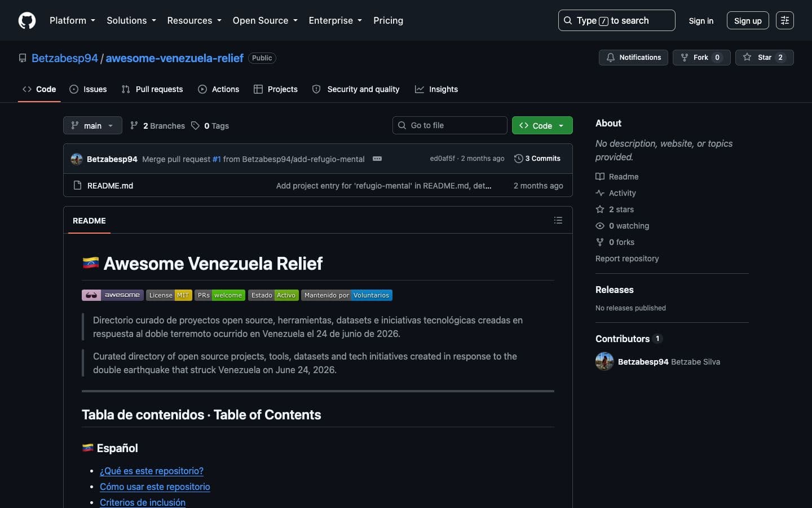This screenshot has width=812, height=508.
Task: Jump to '¿Qué es este repositorio?' section
Action: [152, 471]
